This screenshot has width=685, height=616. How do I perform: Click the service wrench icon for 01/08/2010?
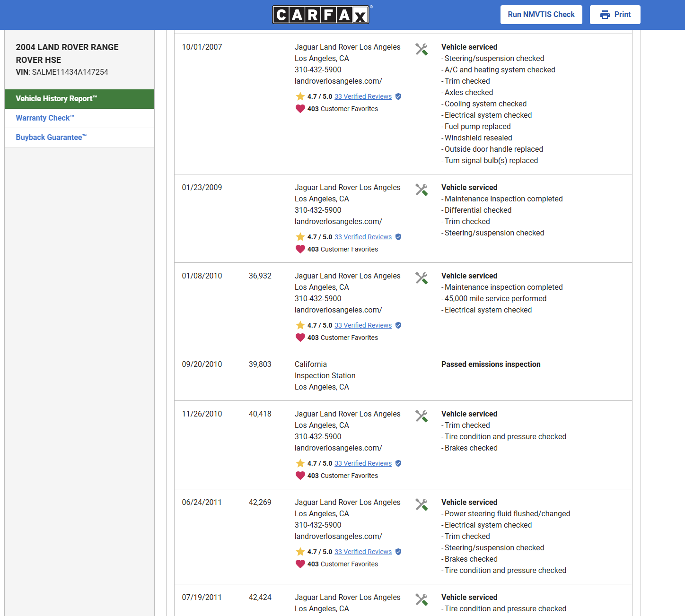[422, 278]
